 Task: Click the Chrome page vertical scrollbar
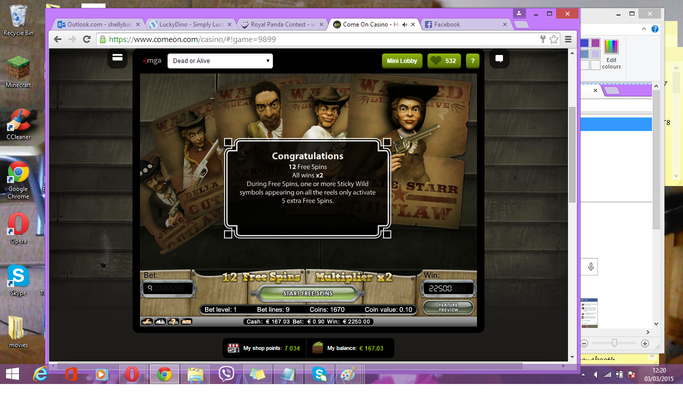click(572, 153)
